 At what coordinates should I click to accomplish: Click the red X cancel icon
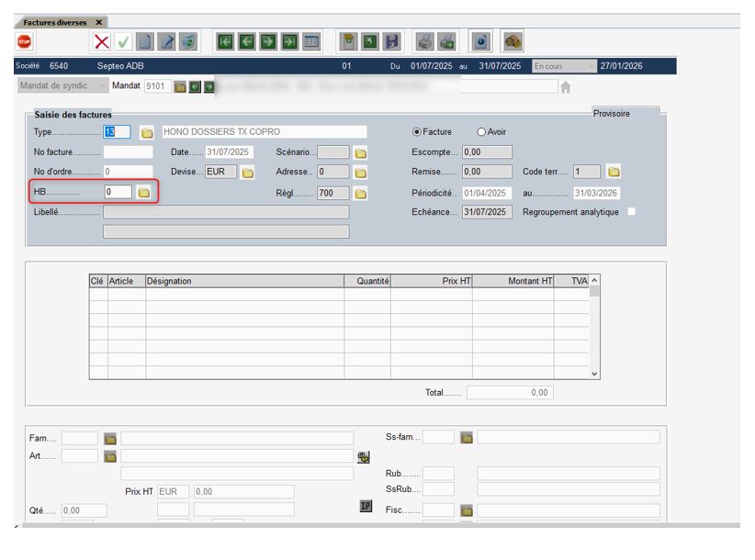pos(102,41)
